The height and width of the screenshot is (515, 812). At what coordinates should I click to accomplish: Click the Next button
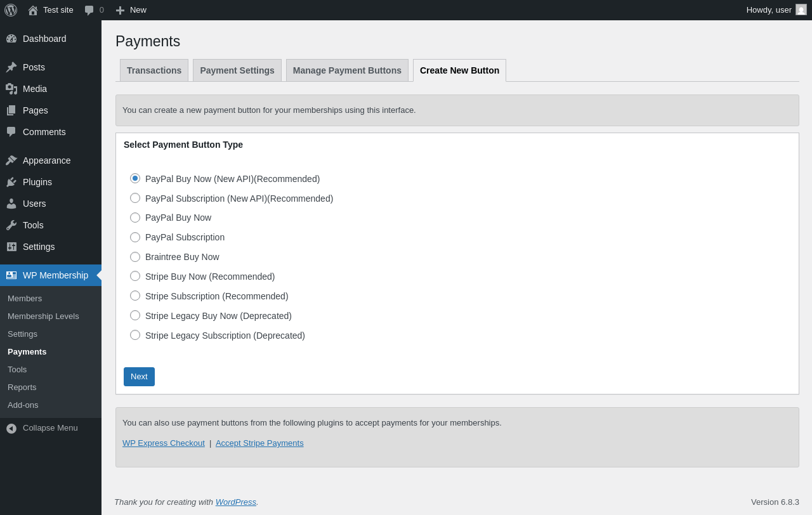139,377
